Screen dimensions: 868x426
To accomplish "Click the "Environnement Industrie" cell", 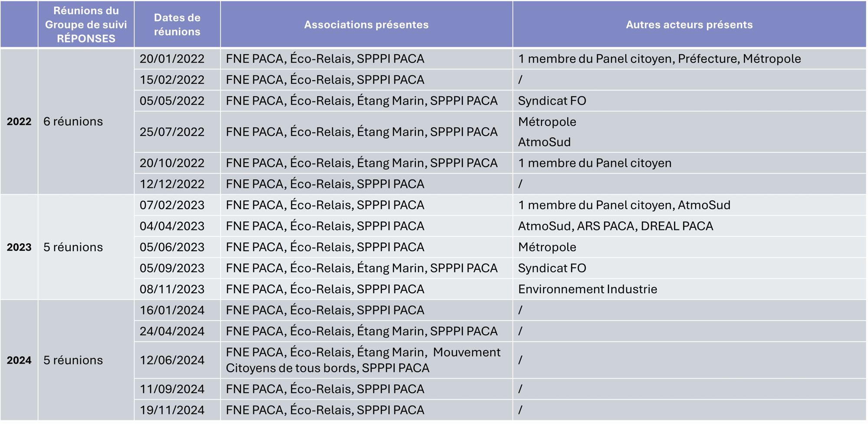I will (588, 289).
